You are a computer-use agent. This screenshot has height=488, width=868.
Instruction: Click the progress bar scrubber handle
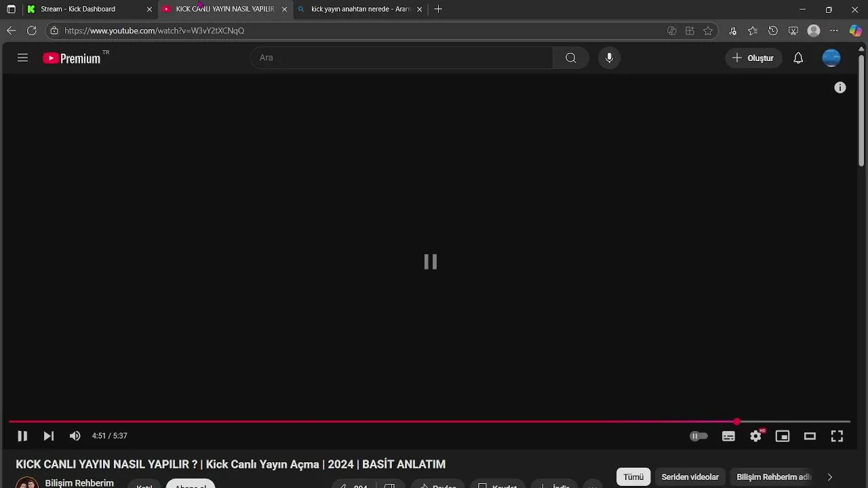(737, 422)
